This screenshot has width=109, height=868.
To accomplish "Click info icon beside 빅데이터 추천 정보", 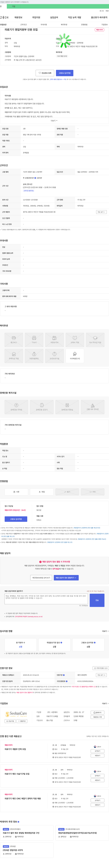I will click(18, 822).
